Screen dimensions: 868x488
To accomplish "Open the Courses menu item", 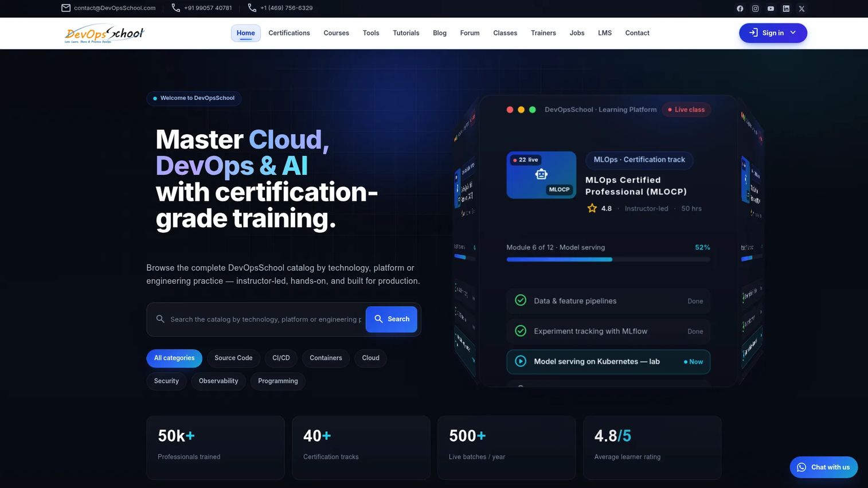I will tap(336, 33).
